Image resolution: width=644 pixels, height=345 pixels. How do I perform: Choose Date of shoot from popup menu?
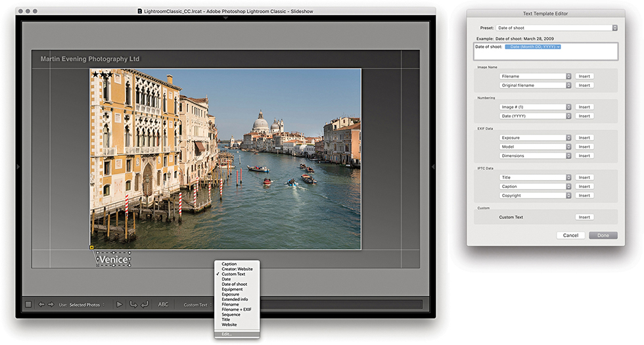point(236,284)
